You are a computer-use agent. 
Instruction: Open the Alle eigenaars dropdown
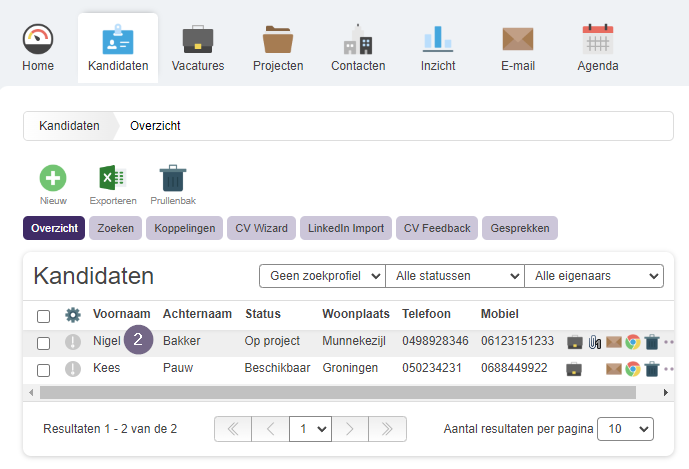pos(594,276)
